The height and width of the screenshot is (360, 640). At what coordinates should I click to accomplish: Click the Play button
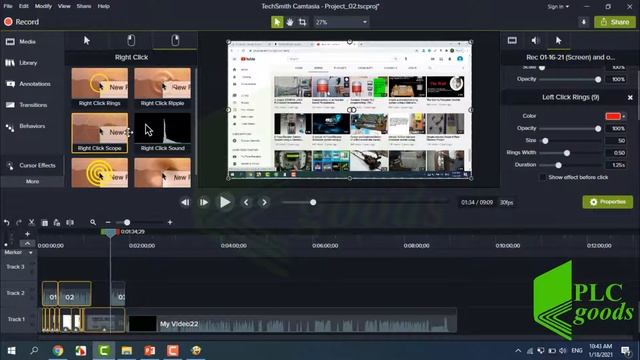224,202
